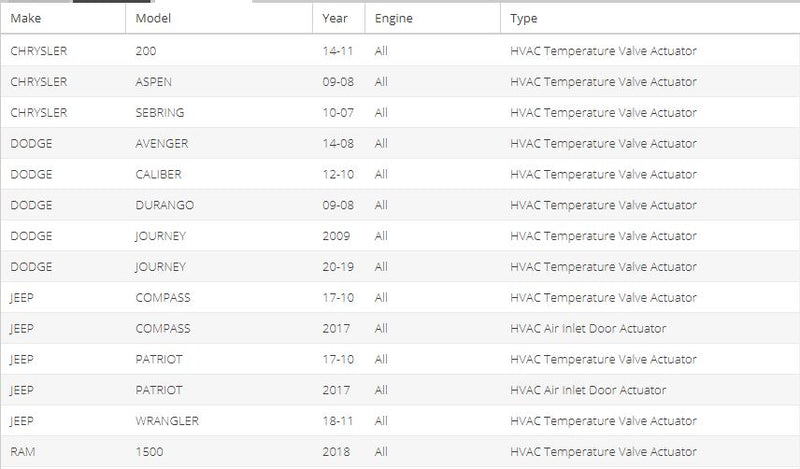Select the RAM 1500 row

tap(400, 452)
